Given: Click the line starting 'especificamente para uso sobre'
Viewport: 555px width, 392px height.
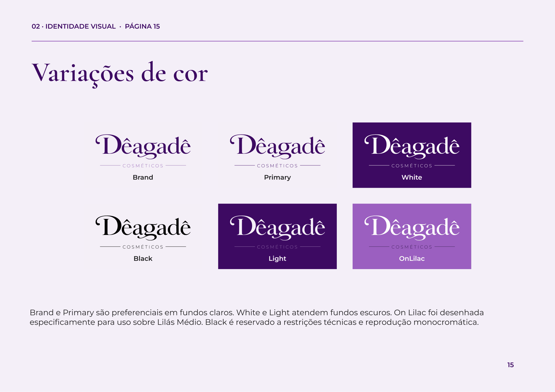Looking at the screenshot, I should (x=254, y=322).
